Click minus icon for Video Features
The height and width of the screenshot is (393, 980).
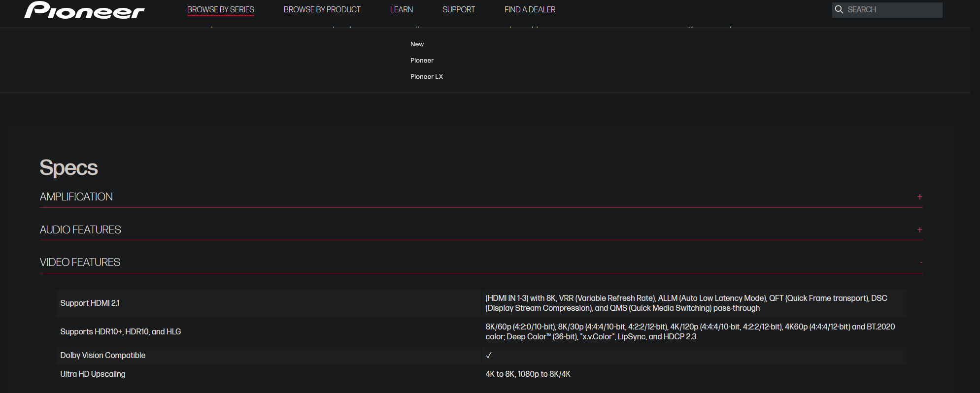(x=921, y=263)
